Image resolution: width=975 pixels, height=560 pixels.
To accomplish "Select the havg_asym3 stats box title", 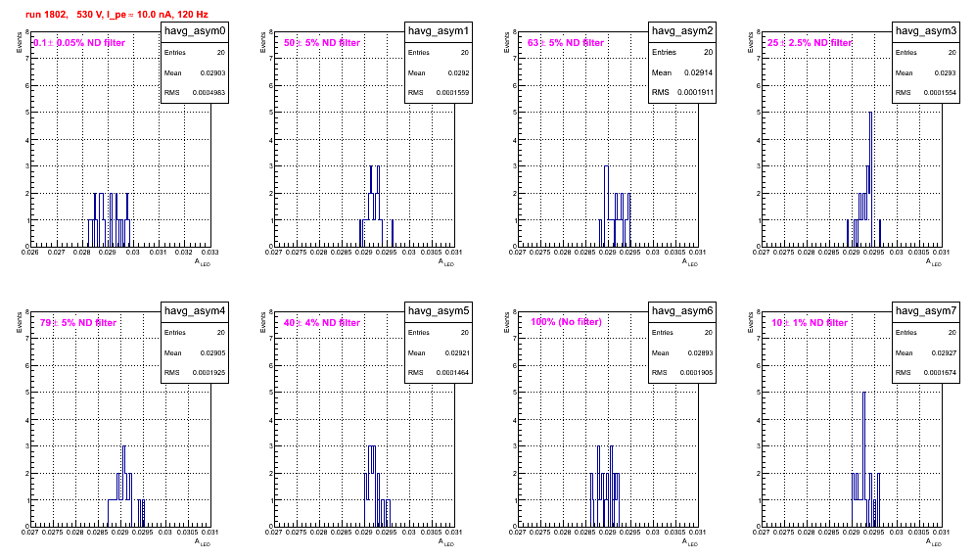I will [x=926, y=31].
